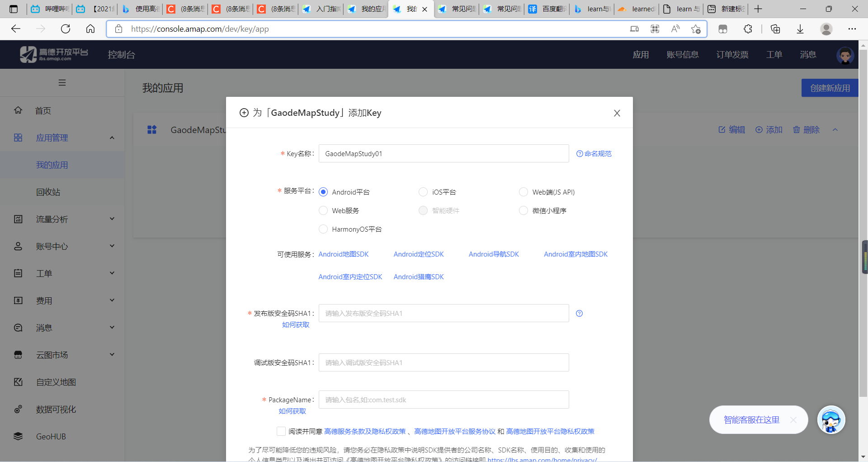
Task: Click the hamburger menu collapse icon
Action: tap(62, 83)
